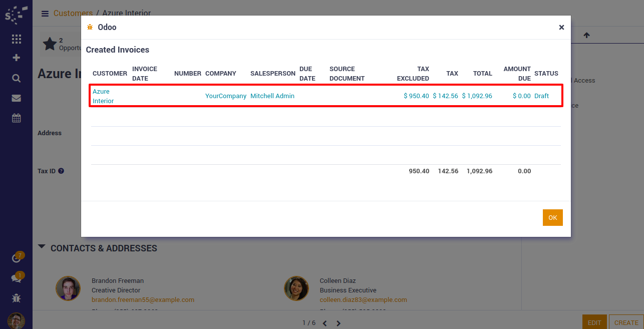Click the debug bug icon in sidebar
Viewport: 644px width, 329px height.
17,298
